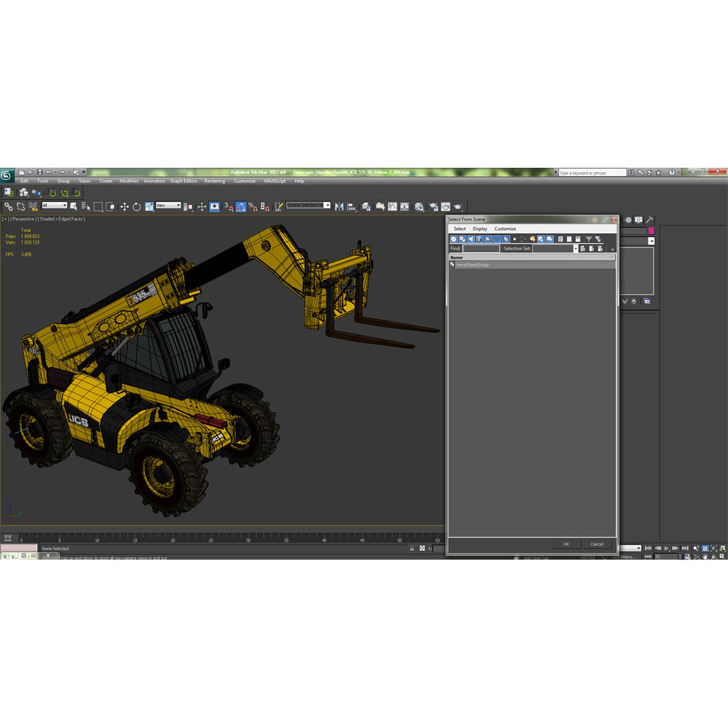
Task: Activate the Select and Rotate tool
Action: click(x=136, y=207)
